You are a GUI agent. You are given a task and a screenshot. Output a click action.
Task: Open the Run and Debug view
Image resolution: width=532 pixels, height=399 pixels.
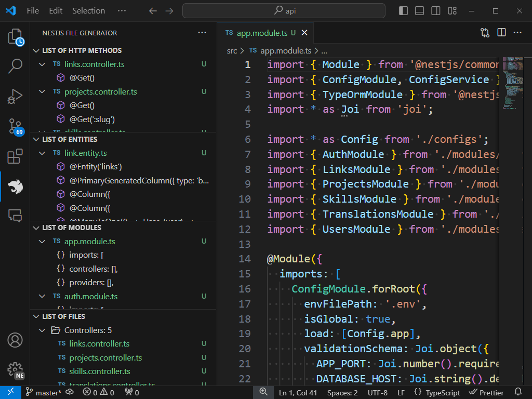pos(16,95)
